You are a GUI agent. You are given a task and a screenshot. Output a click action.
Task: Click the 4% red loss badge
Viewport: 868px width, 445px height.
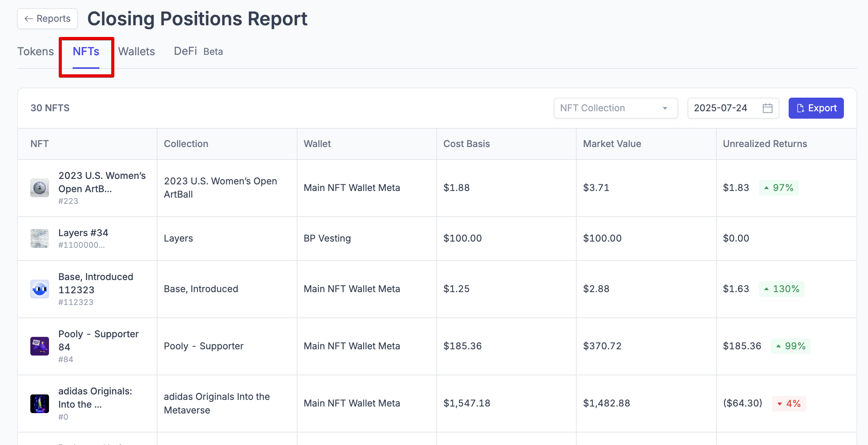tap(789, 403)
